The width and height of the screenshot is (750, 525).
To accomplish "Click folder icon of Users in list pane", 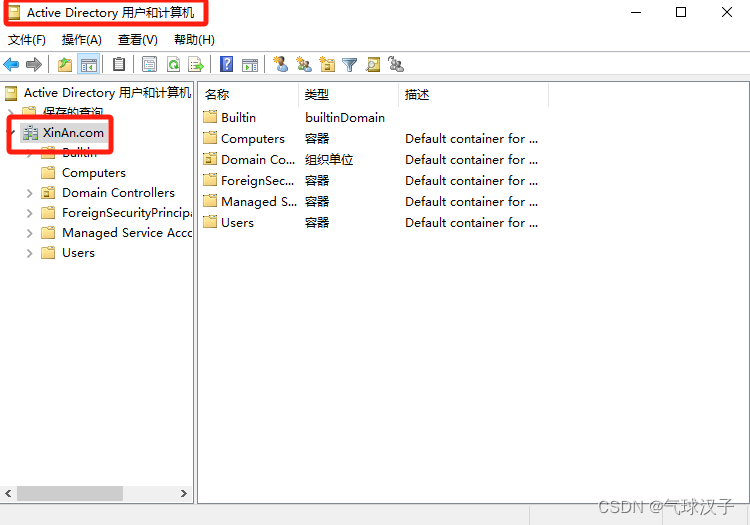I will coord(210,222).
